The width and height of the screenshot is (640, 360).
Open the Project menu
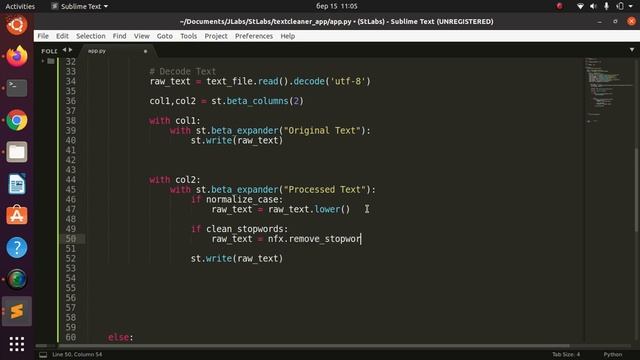tap(216, 36)
